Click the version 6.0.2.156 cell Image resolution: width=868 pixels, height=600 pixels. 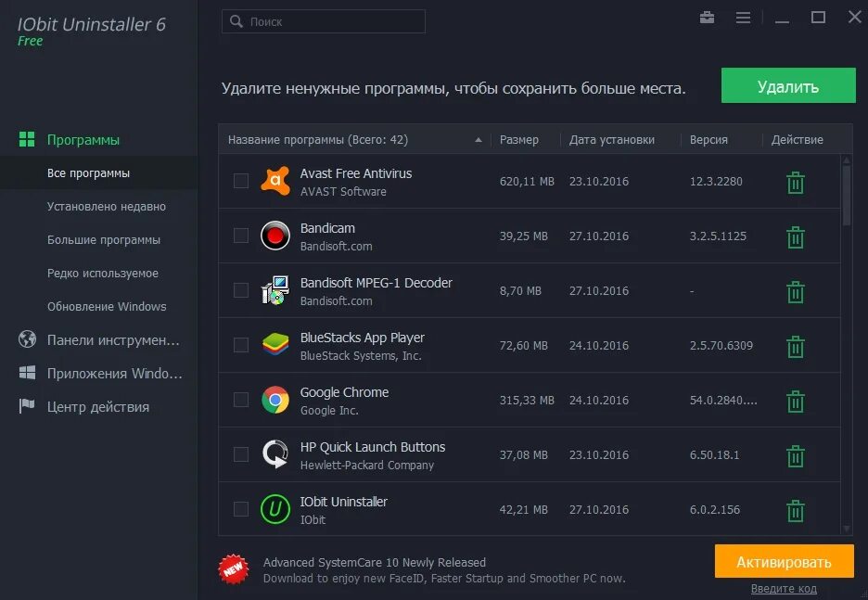[715, 509]
